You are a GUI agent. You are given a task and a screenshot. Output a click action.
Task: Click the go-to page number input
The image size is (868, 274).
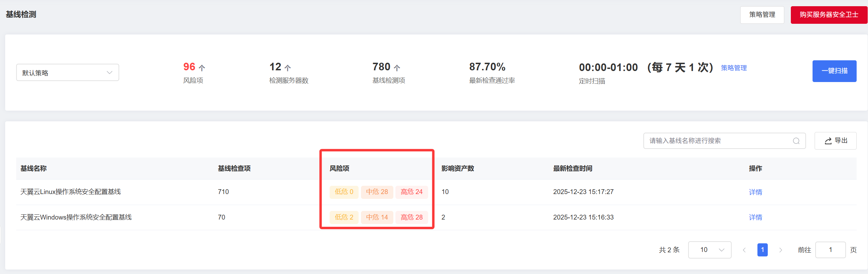click(830, 250)
